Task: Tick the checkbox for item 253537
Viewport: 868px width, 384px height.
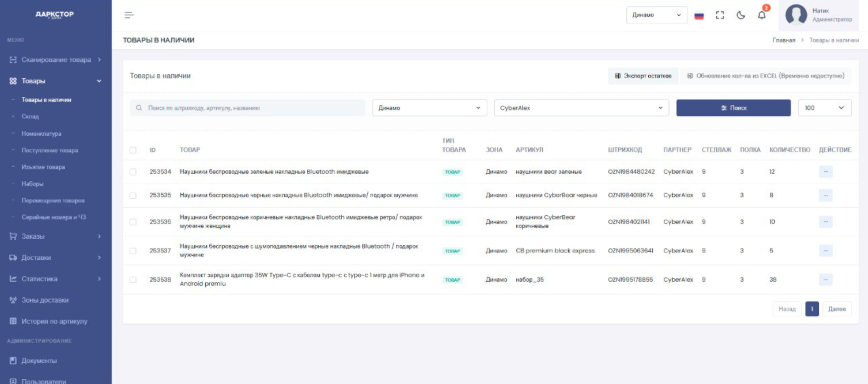Action: click(133, 251)
